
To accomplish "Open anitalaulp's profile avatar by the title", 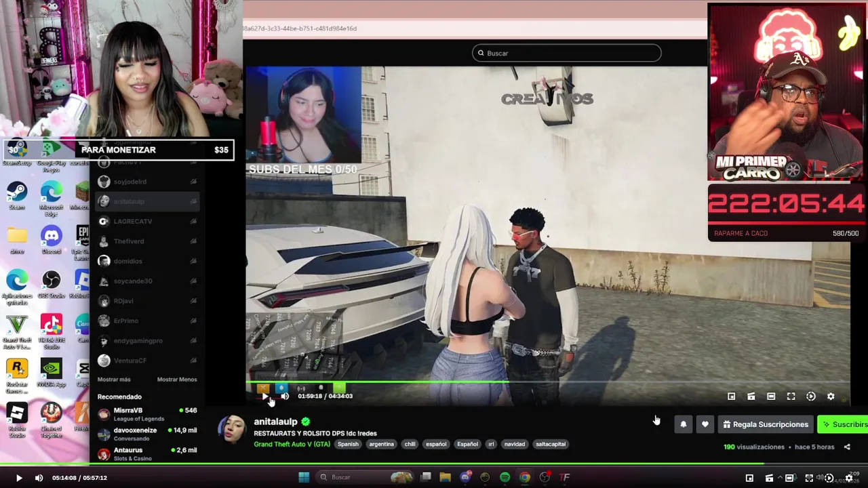I will coord(232,430).
